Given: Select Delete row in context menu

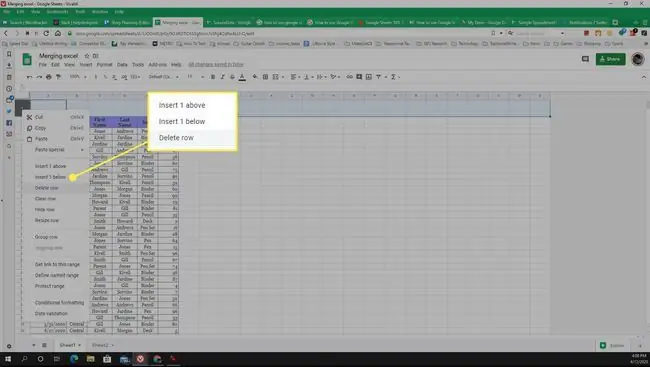Looking at the screenshot, I should pyautogui.click(x=46, y=188).
